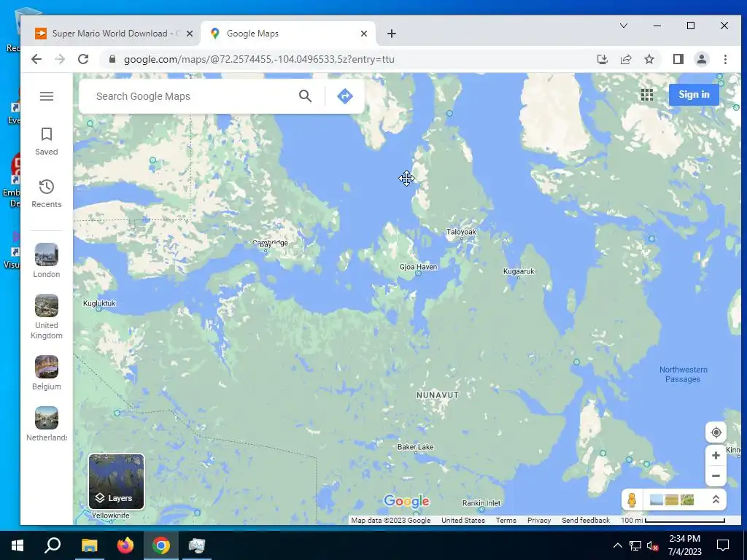Image resolution: width=747 pixels, height=560 pixels.
Task: Zoom out with the minus button
Action: 716,475
